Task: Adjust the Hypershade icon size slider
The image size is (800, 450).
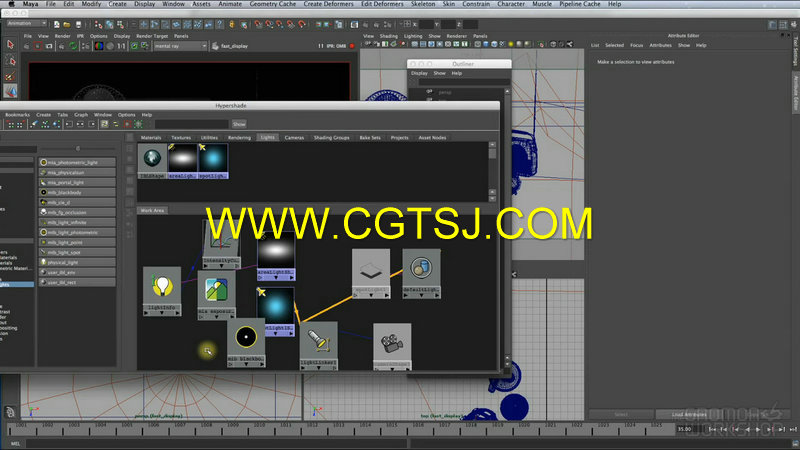Action: tap(78, 148)
